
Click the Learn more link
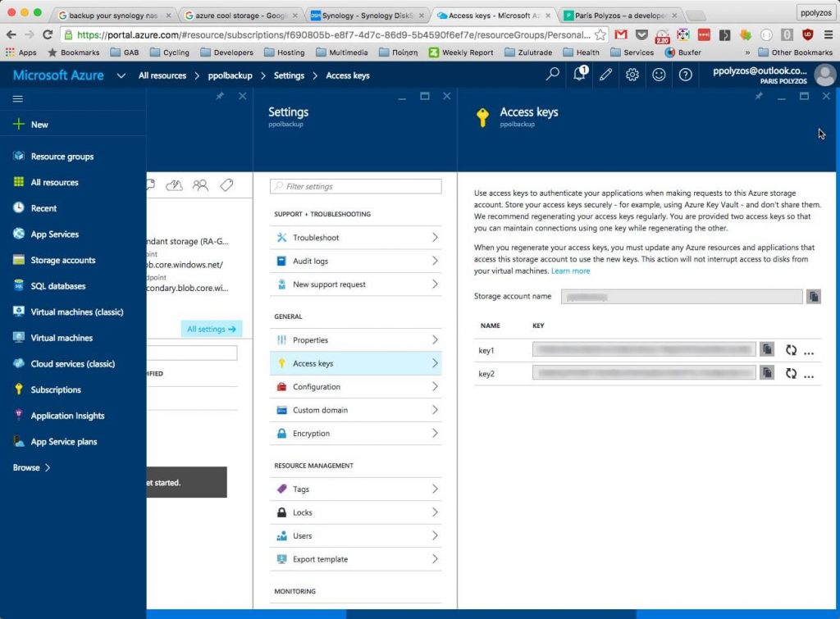(571, 271)
